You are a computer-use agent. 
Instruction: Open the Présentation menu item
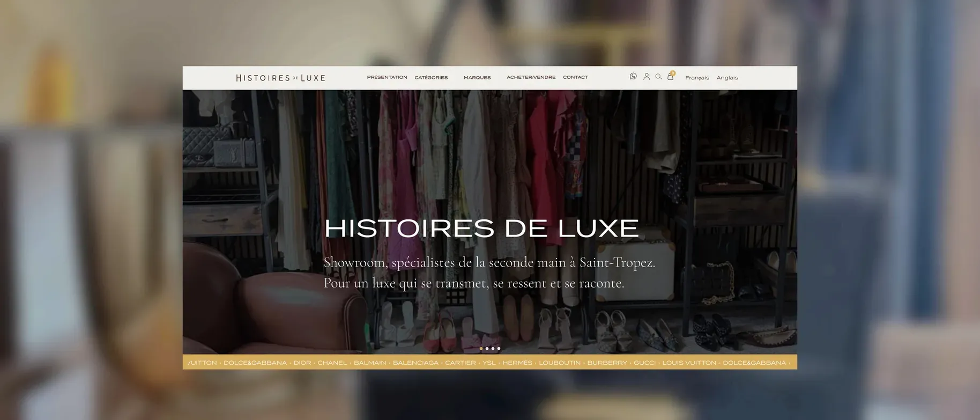(x=387, y=77)
